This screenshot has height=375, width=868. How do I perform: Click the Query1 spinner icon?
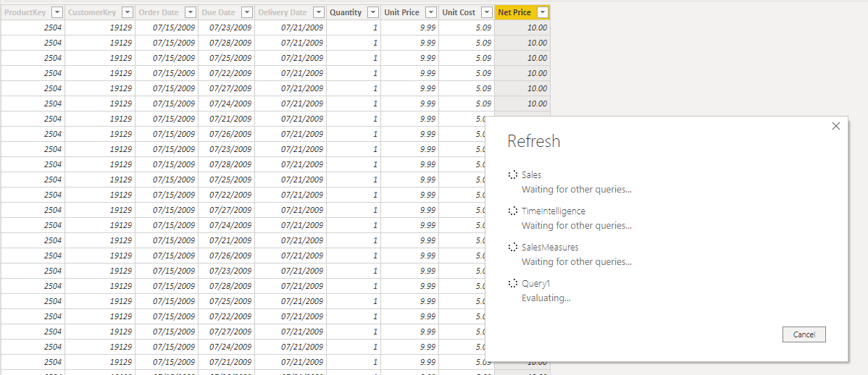[x=513, y=283]
